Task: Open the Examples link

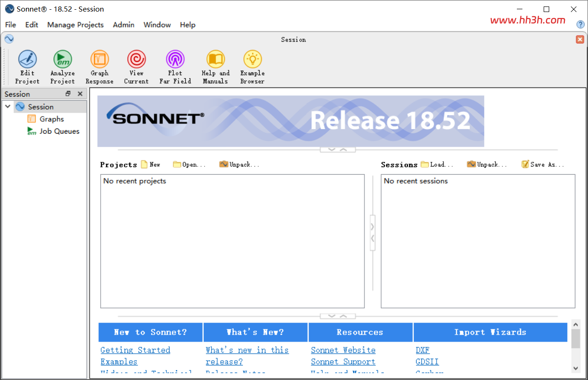Action: point(119,362)
